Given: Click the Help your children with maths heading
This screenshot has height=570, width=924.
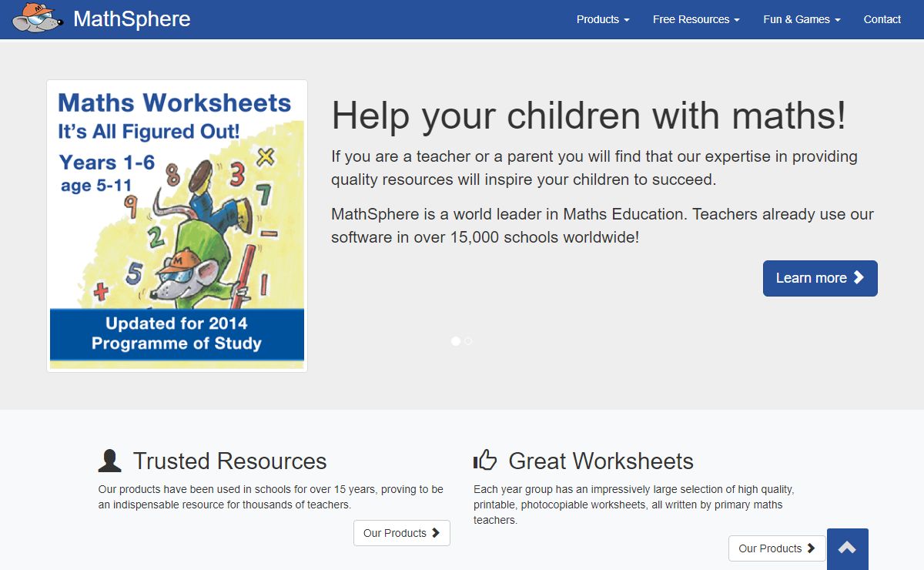Looking at the screenshot, I should (x=589, y=116).
